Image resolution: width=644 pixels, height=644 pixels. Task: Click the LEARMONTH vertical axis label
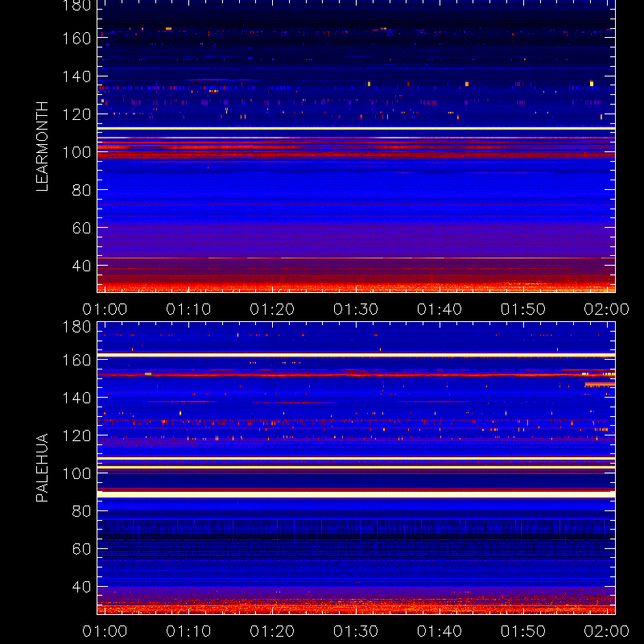[42, 147]
